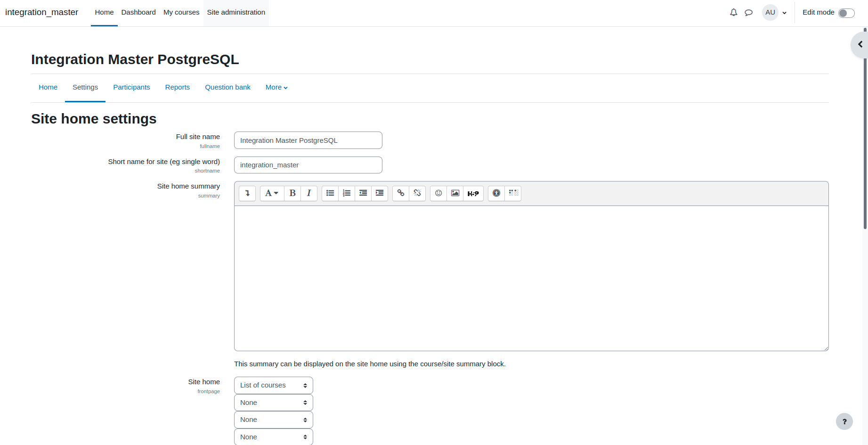Viewport: 868px width, 445px height.
Task: Open the second None dropdown under Site home
Action: (x=274, y=420)
